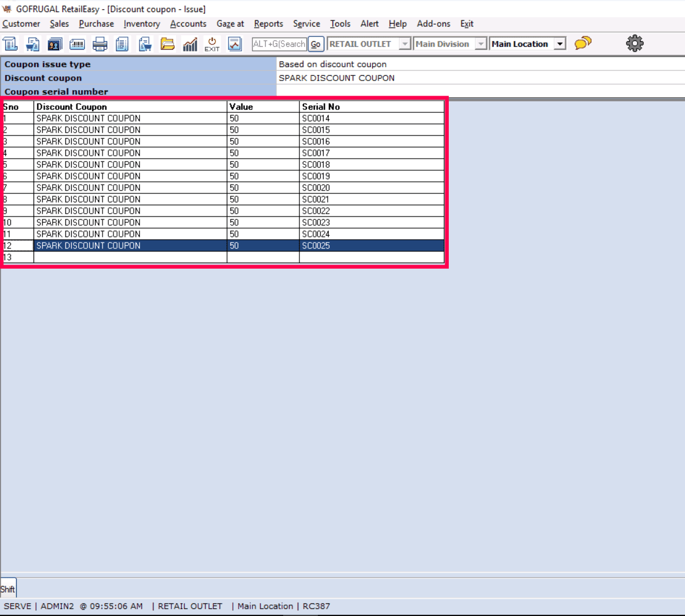The width and height of the screenshot is (685, 616).
Task: Expand the Main Division dropdown
Action: [x=481, y=44]
